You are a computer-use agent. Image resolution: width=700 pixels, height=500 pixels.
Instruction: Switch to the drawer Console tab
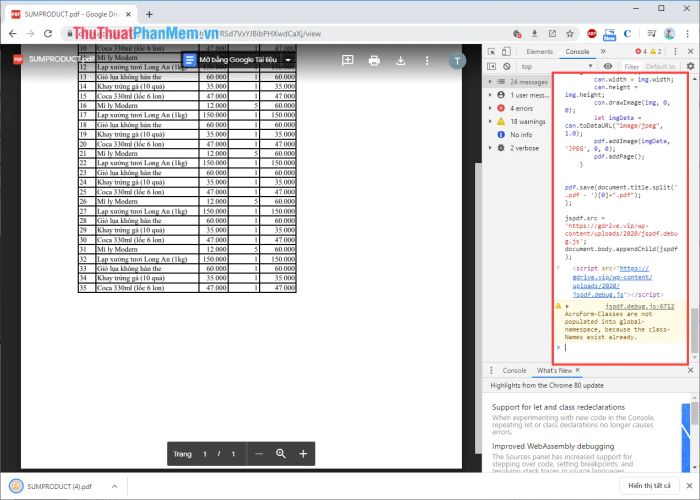point(514,371)
